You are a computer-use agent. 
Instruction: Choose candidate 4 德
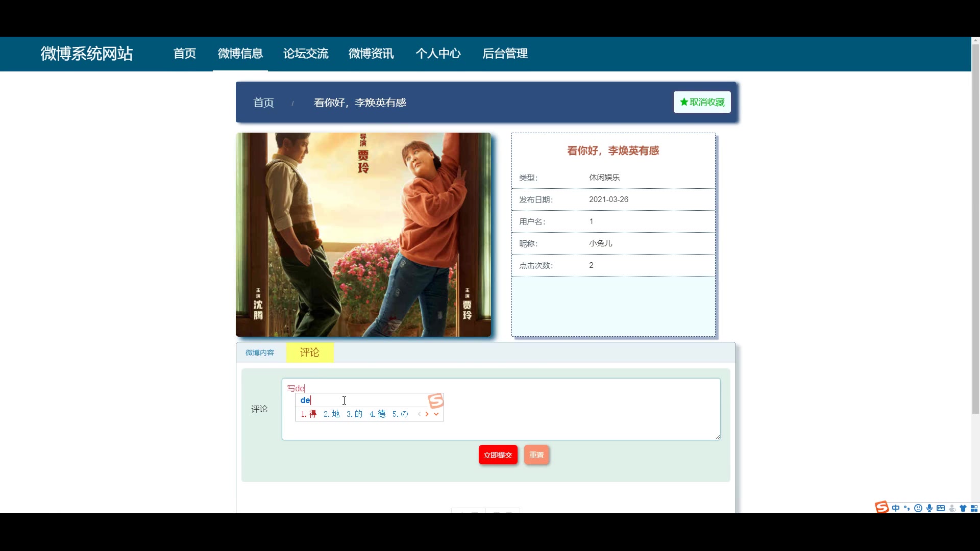[x=378, y=414]
